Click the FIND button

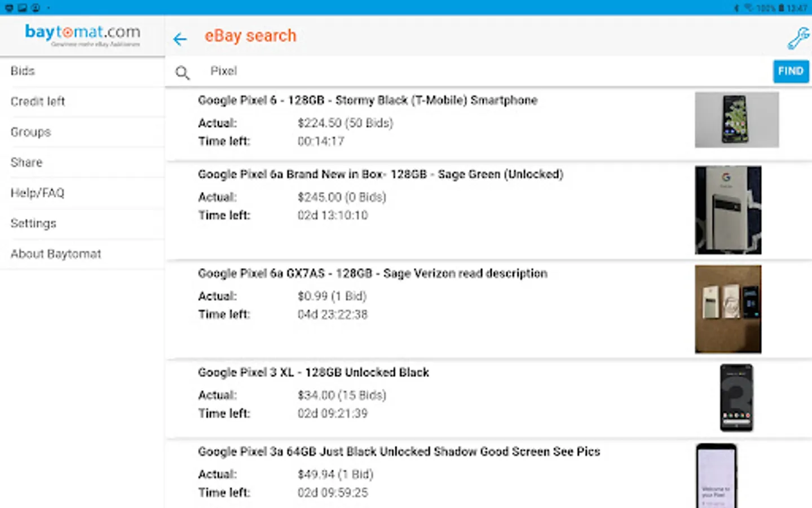(791, 71)
